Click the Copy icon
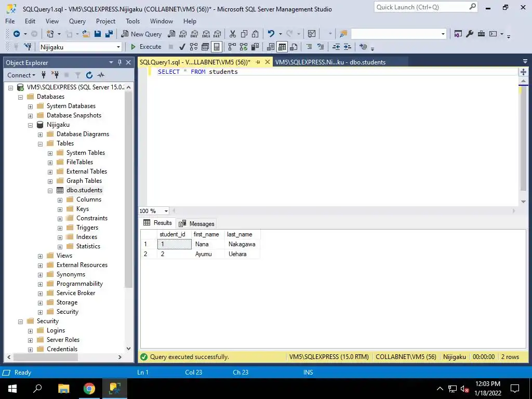This screenshot has width=532, height=399. pos(244,34)
